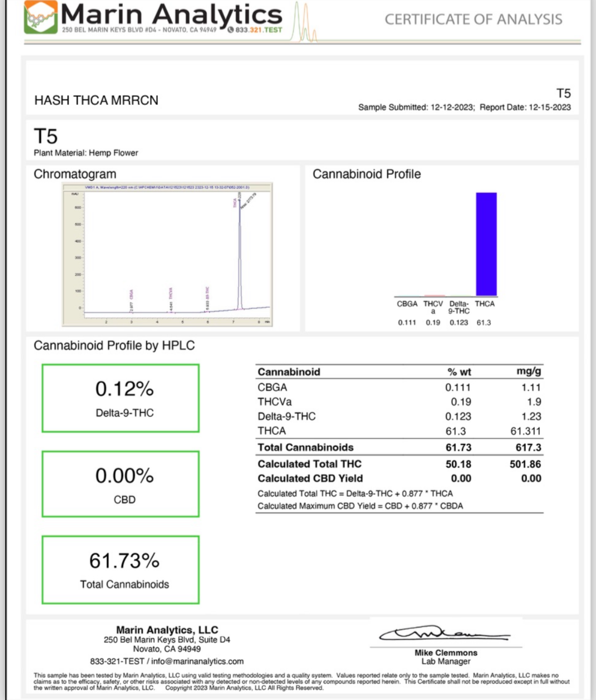
Task: Click the CERTIFICATE OF ANALYSIS title
Action: (x=473, y=19)
